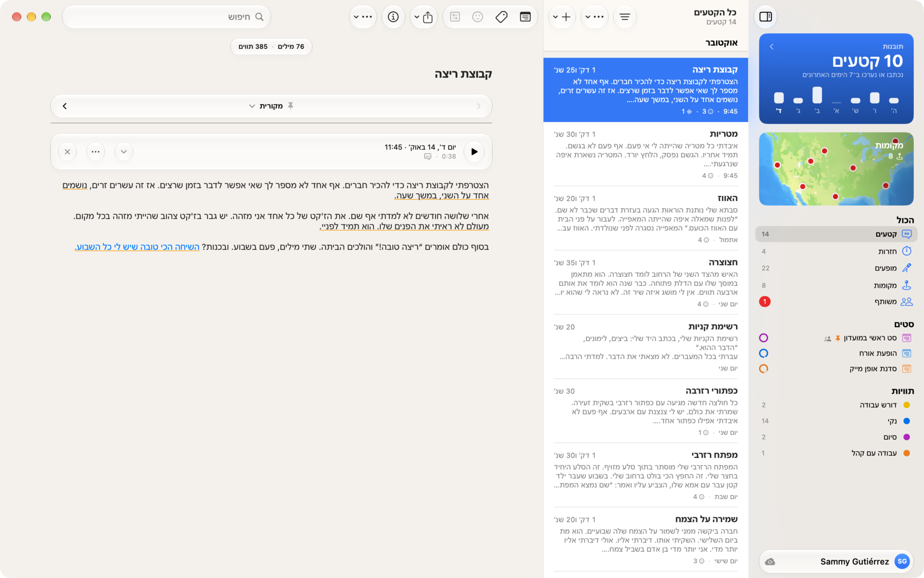Open the audio recording ellipsis menu
This screenshot has height=578, width=924.
(95, 152)
